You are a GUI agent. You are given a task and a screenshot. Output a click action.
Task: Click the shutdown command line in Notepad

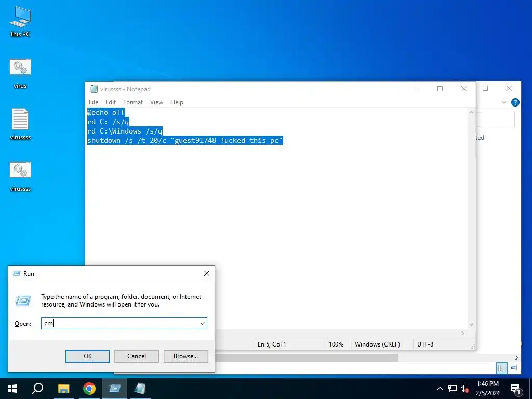tap(185, 140)
